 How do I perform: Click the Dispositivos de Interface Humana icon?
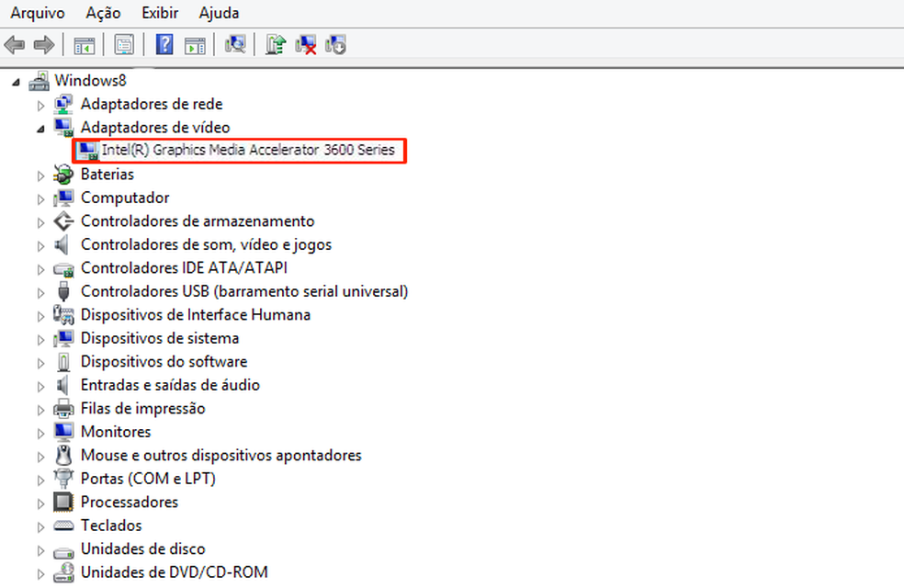63,315
